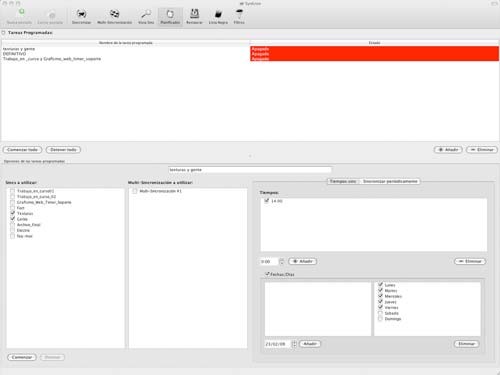Uncheck the Jueves day checkbox
The image size is (500, 375).
click(x=380, y=302)
